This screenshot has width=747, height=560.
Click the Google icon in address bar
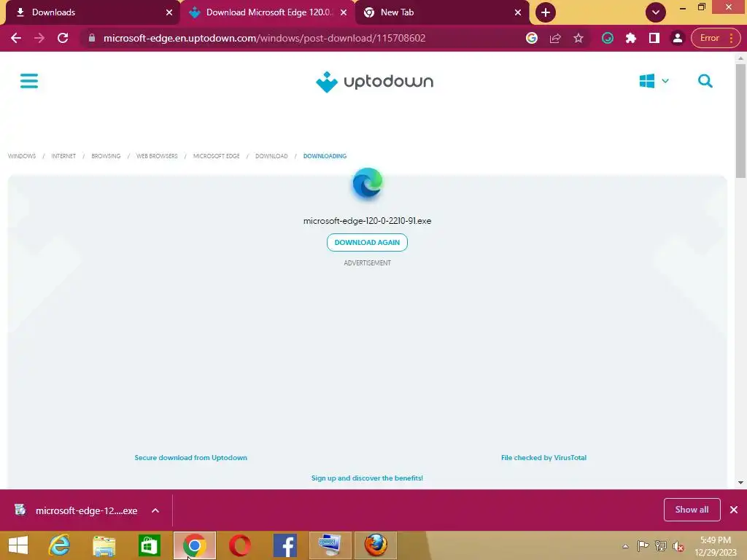point(532,38)
